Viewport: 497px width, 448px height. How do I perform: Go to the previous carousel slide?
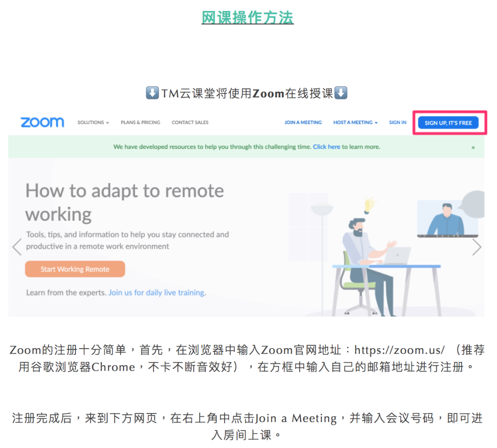[17, 247]
